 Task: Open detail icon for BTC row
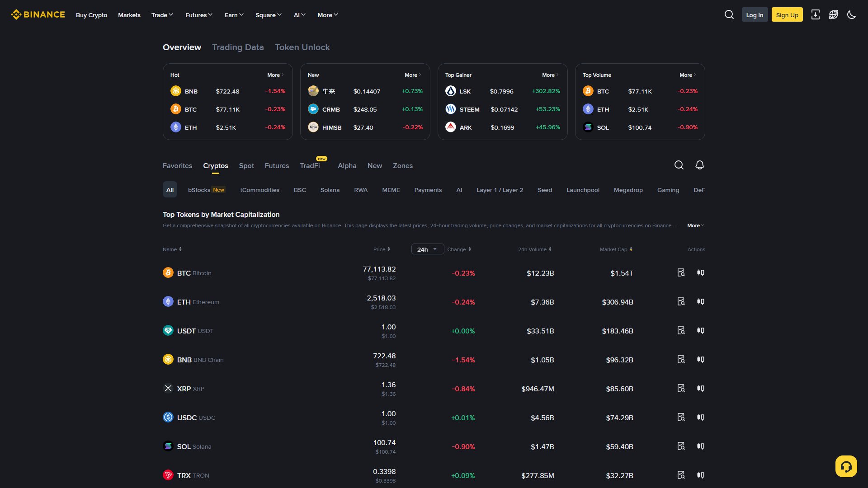[681, 272]
